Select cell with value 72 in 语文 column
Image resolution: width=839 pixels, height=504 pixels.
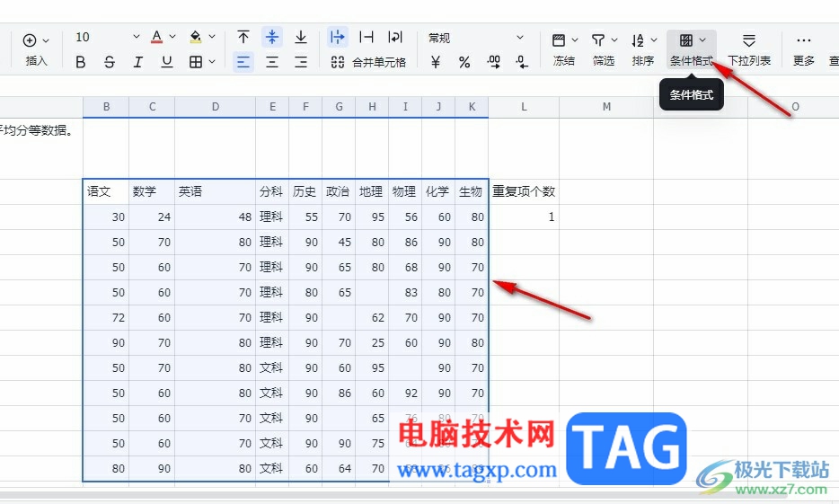[x=106, y=317]
